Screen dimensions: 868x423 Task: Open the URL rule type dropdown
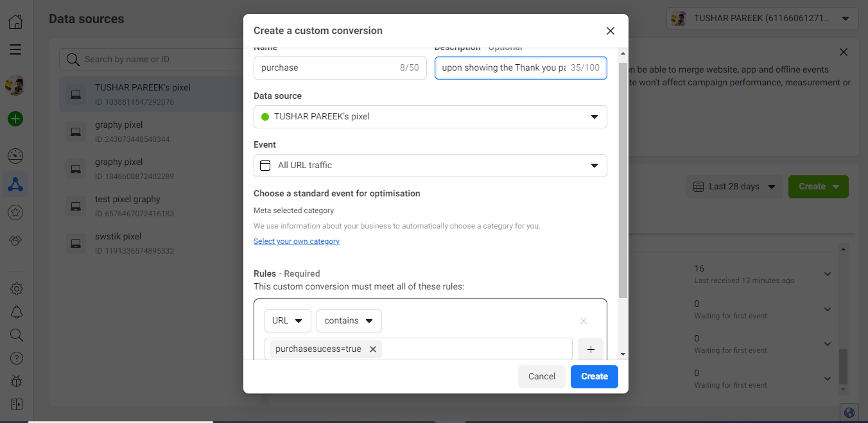288,321
